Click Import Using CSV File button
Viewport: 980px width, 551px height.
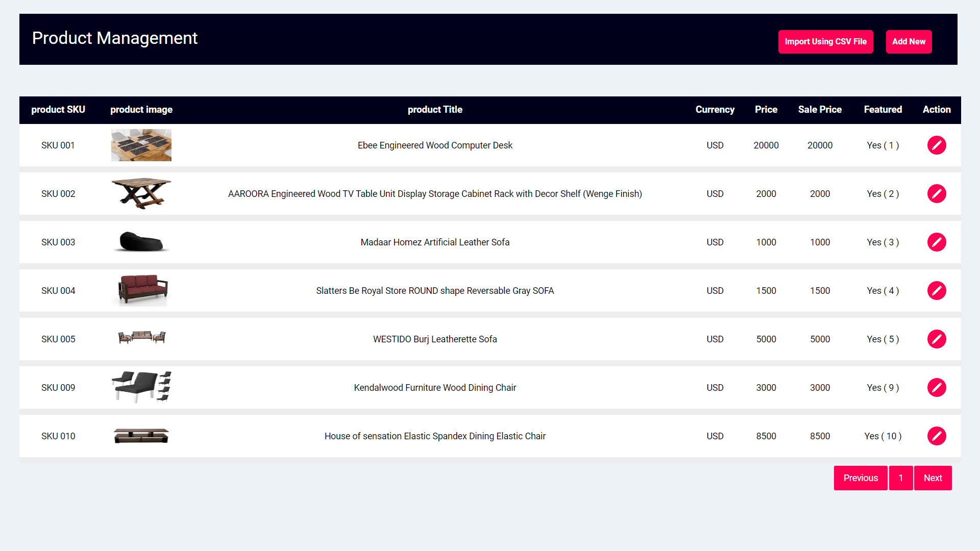(825, 42)
